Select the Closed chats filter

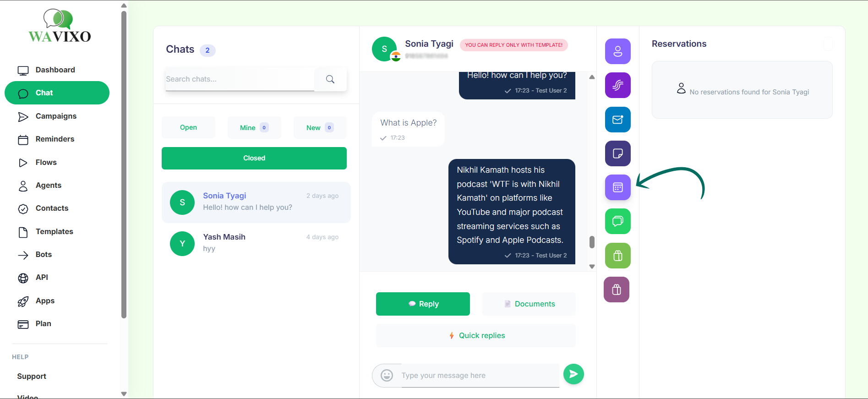[x=254, y=158]
